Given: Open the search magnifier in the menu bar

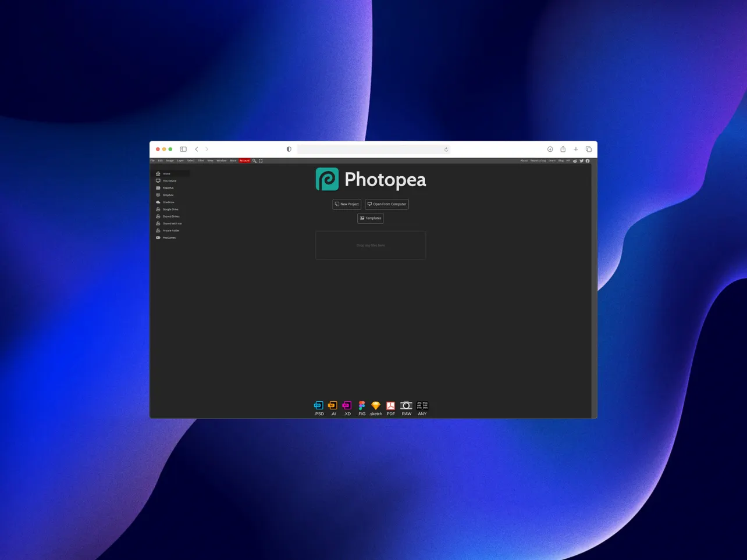Looking at the screenshot, I should coord(254,160).
